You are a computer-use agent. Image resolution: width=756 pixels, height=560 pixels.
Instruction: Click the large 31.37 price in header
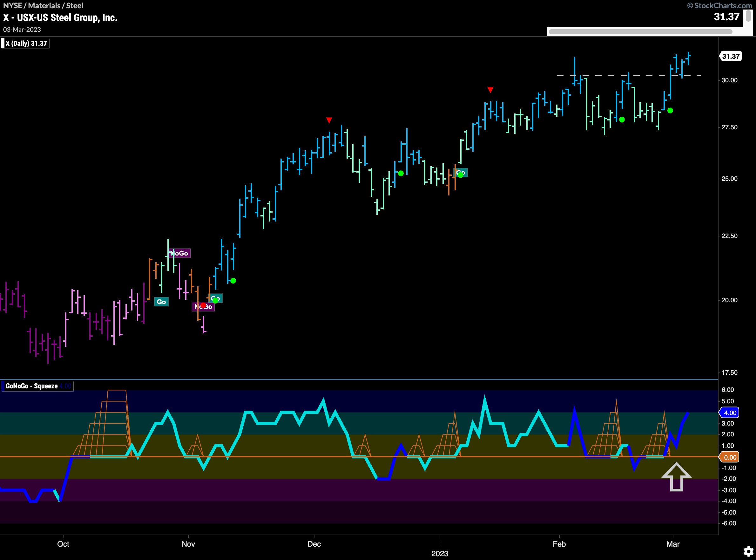click(x=726, y=17)
